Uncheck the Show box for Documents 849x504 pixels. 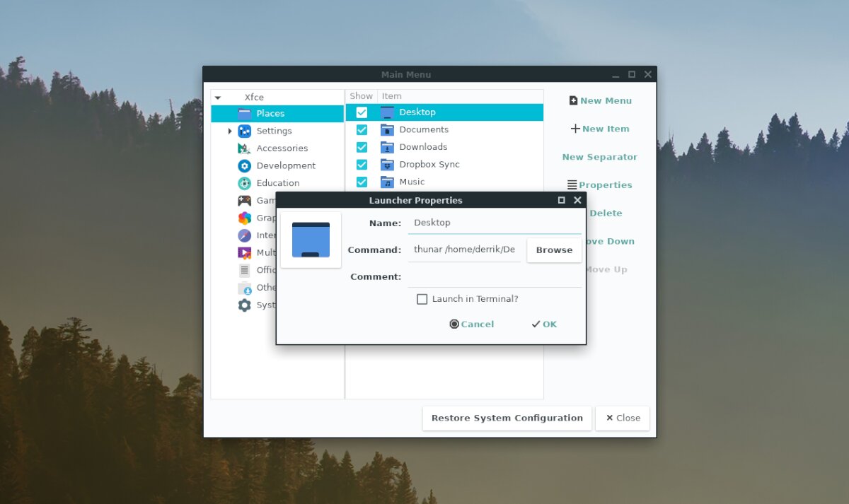click(362, 130)
